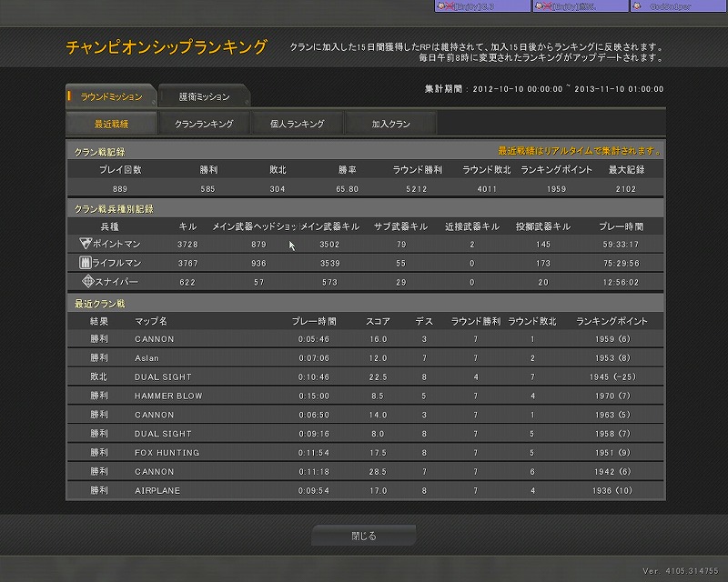Screen dimensions: 728x582
Task: Open the 護衛ミッション tab
Action: 204,96
